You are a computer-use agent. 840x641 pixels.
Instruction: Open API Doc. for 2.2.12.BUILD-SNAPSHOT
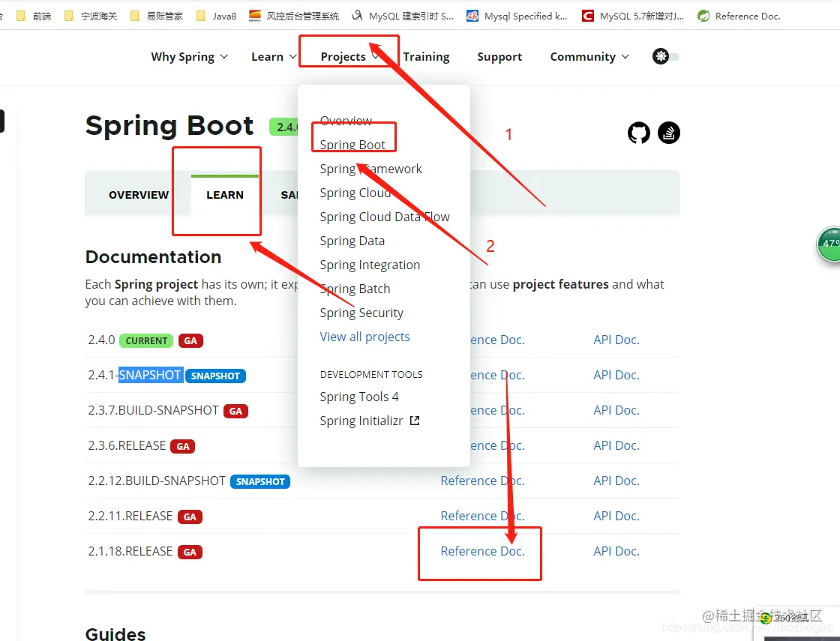pos(616,481)
